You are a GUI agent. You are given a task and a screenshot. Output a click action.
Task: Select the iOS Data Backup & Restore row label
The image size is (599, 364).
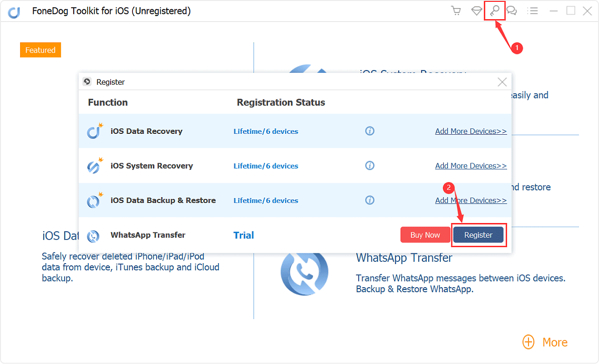point(163,200)
